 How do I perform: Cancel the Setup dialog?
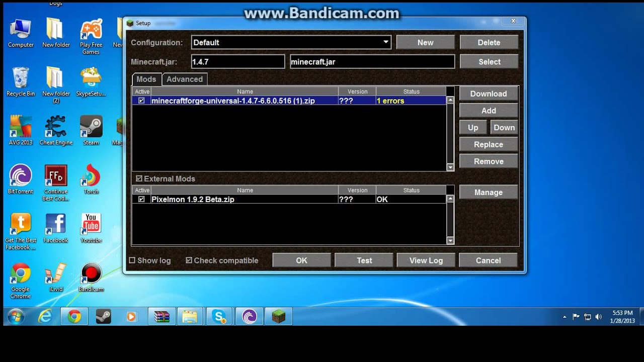[489, 260]
